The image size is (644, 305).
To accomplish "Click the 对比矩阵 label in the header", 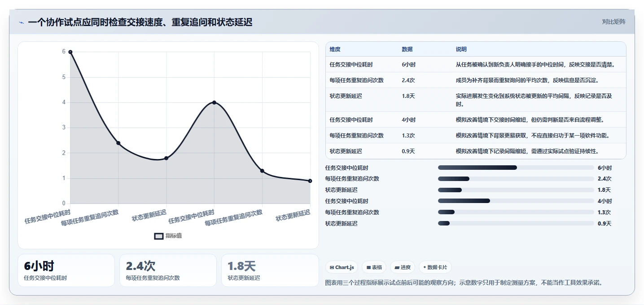I will pos(613,22).
